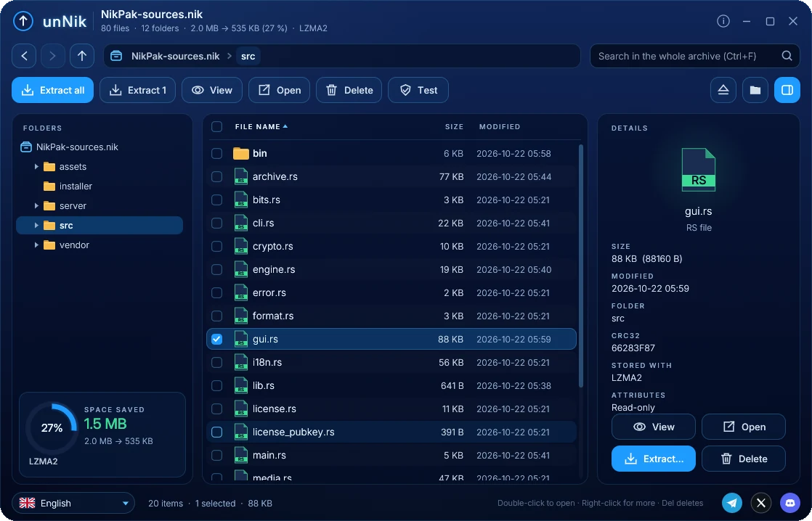Click NikPak-sources.nik in the breadcrumb
This screenshot has width=812, height=521.
coord(175,56)
